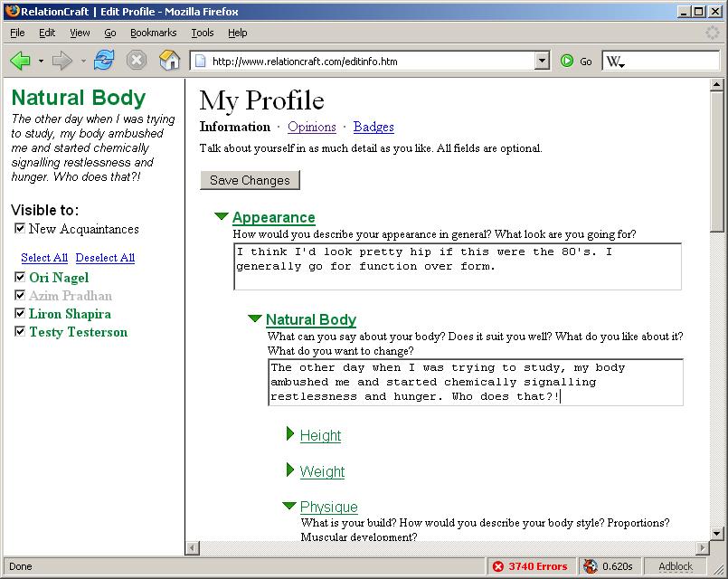The height and width of the screenshot is (579, 728).
Task: Open the View menu
Action: [x=80, y=33]
